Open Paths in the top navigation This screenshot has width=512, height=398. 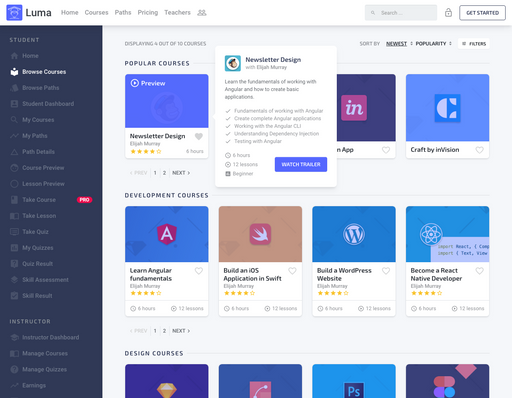coord(123,13)
